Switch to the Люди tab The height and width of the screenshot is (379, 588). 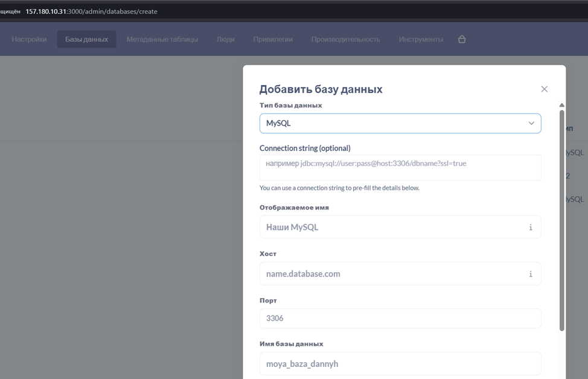(x=225, y=39)
